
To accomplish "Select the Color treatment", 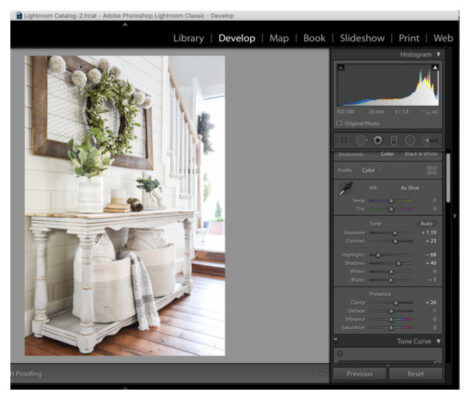I will [387, 154].
